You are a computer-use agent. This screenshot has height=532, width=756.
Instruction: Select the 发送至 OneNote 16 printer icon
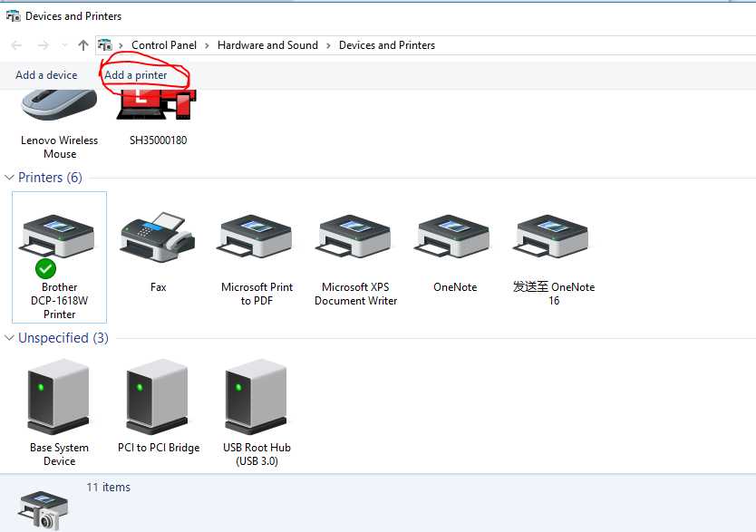(551, 236)
